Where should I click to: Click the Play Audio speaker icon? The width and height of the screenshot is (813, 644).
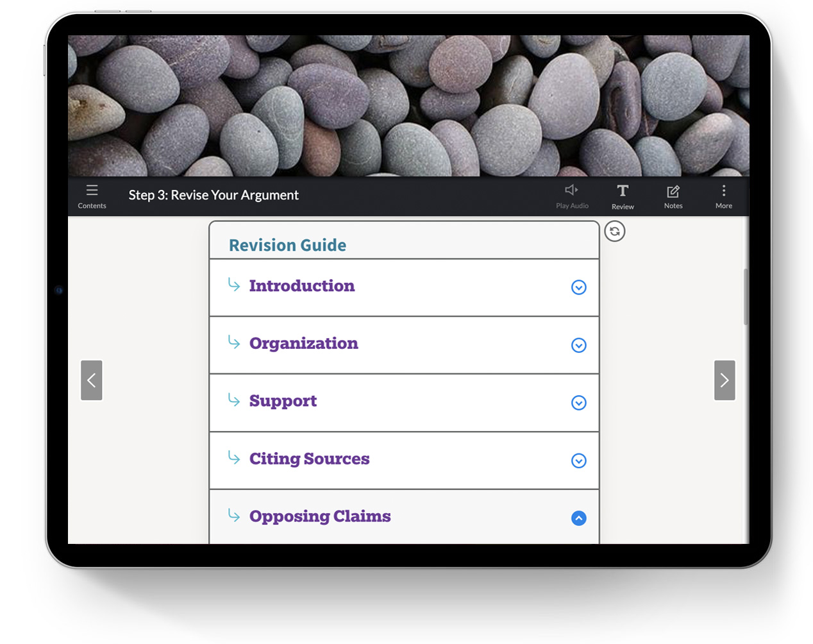pos(572,190)
